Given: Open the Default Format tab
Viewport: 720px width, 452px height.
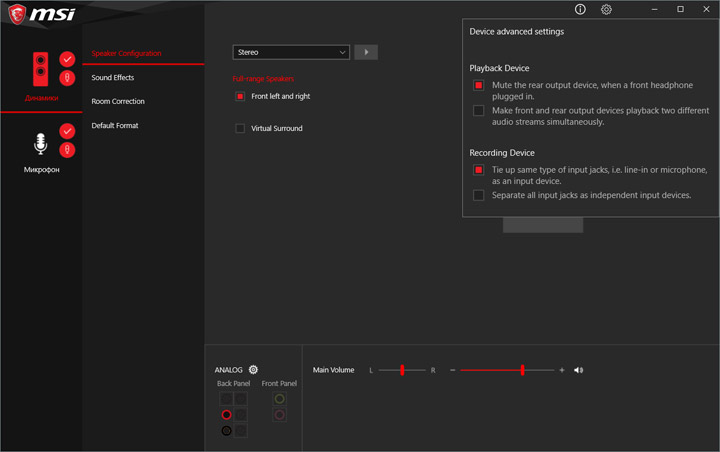Looking at the screenshot, I should tap(115, 126).
